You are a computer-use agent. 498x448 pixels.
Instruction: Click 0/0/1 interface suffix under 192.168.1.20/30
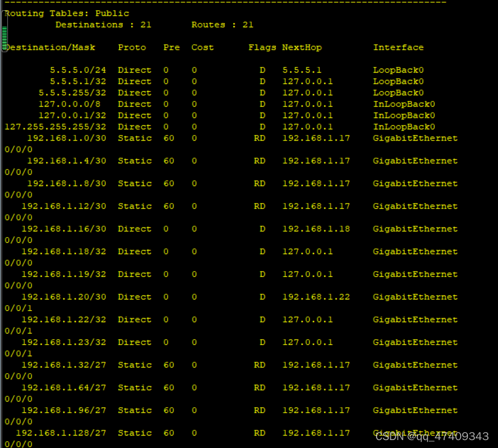[x=18, y=308]
